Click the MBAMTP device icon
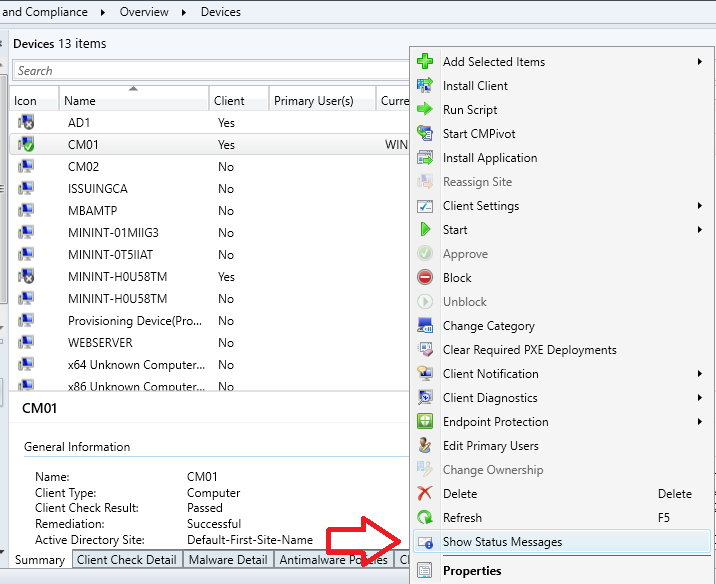 pos(26,210)
